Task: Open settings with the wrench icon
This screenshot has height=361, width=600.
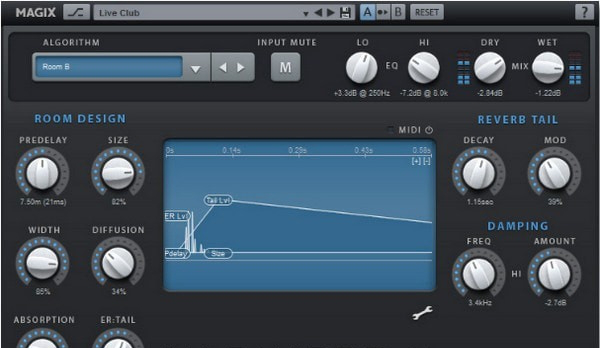Action: [x=422, y=312]
